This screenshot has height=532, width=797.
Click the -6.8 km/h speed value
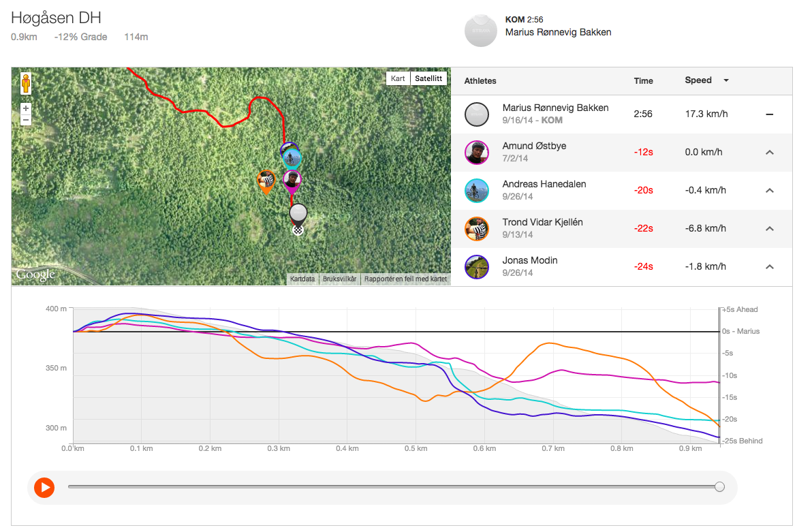coord(706,229)
